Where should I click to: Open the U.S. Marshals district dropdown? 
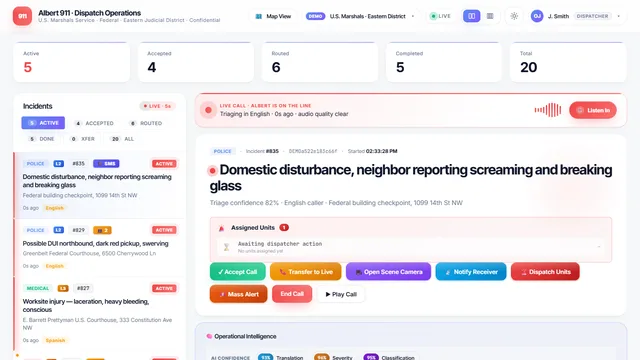point(360,16)
